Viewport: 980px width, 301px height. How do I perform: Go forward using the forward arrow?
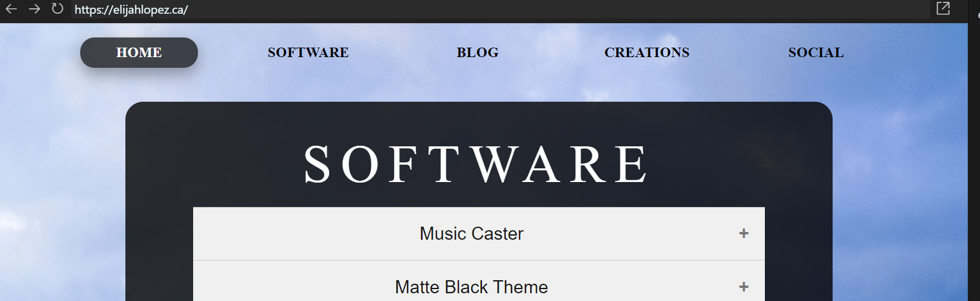click(x=34, y=9)
